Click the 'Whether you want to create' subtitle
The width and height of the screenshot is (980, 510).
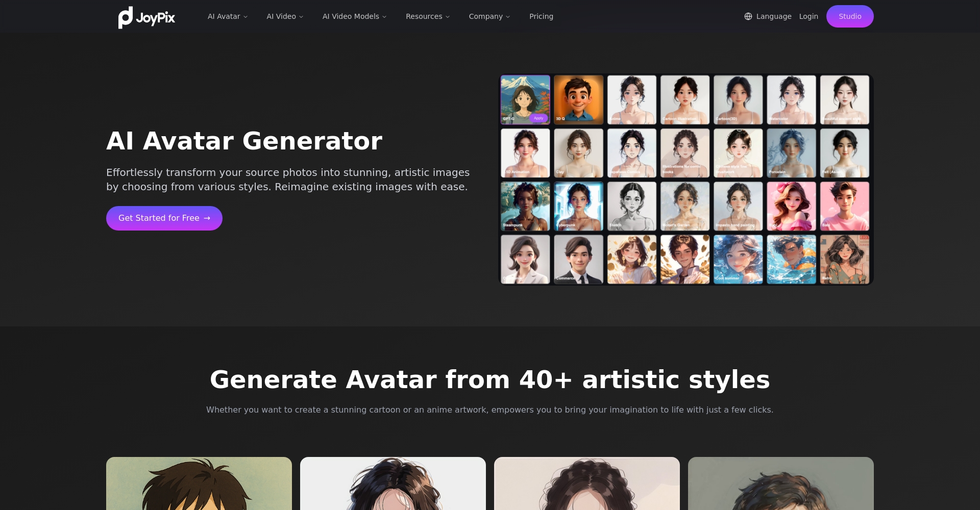(490, 410)
